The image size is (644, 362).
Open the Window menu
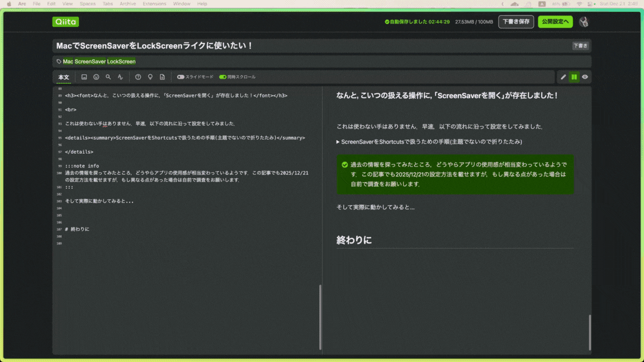[x=182, y=4]
